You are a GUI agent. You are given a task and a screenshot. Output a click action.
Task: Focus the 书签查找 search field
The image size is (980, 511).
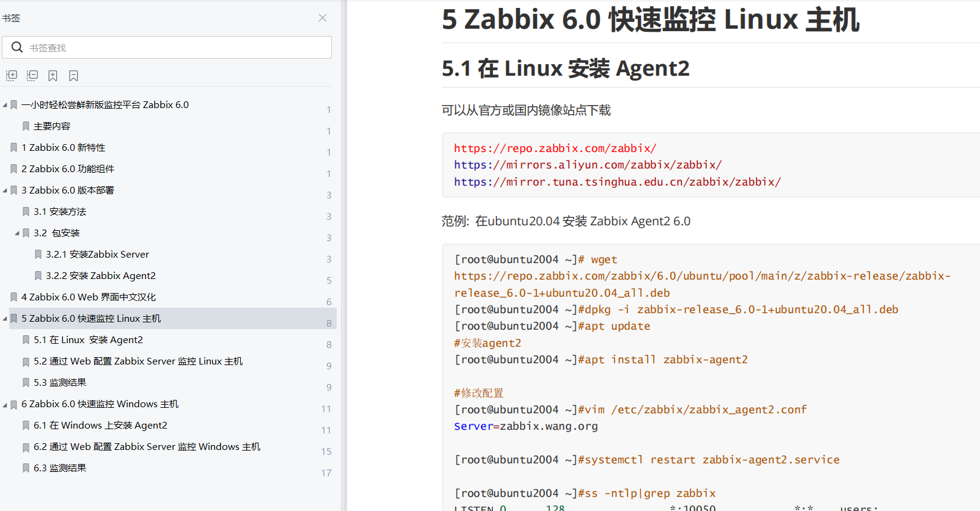pos(167,48)
